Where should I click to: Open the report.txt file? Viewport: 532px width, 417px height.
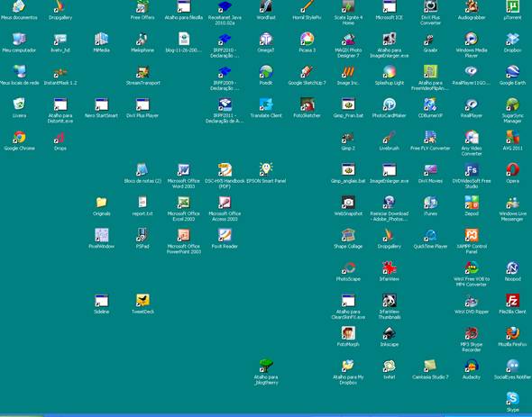coord(142,203)
